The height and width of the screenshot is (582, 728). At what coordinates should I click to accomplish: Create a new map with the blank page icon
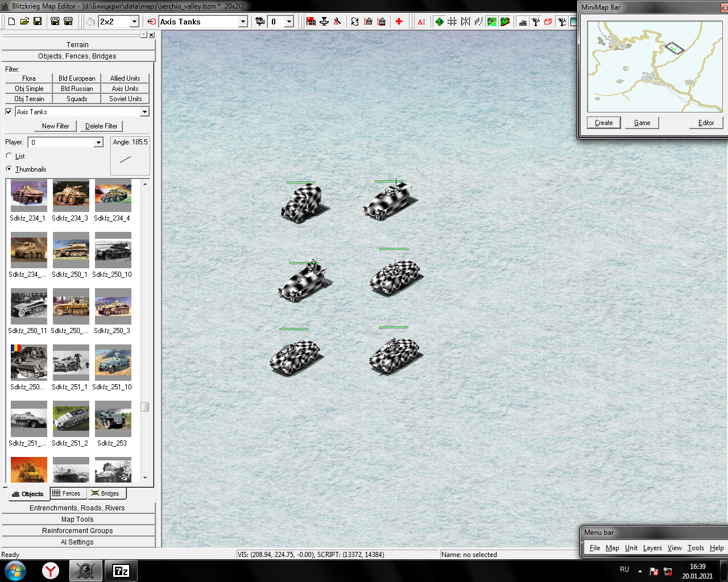(x=11, y=22)
